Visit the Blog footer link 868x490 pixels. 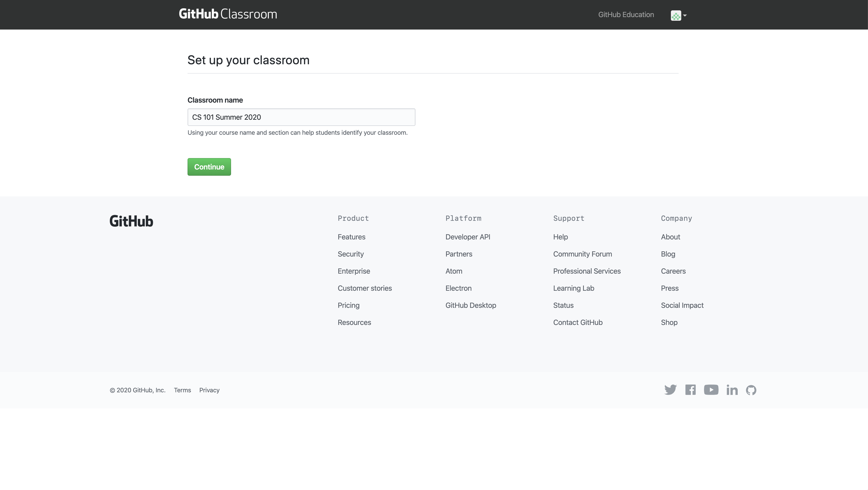(x=668, y=254)
